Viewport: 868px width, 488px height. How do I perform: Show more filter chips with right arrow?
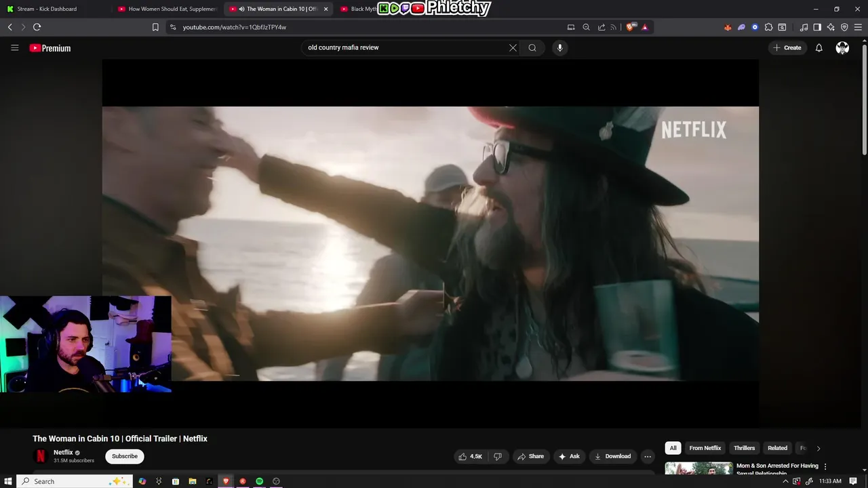tap(818, 448)
